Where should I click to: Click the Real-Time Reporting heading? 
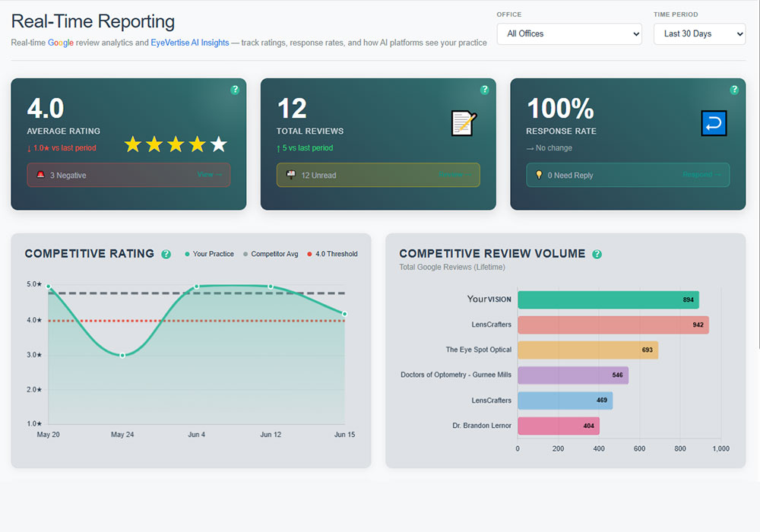click(93, 21)
